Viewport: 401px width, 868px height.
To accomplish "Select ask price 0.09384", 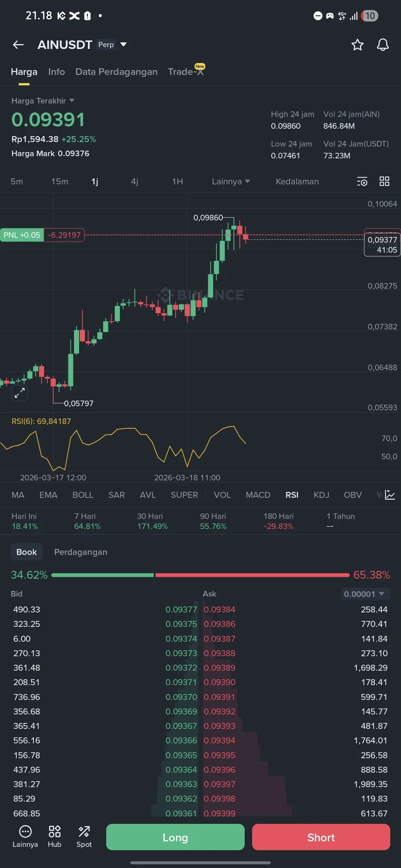I will coord(219,609).
